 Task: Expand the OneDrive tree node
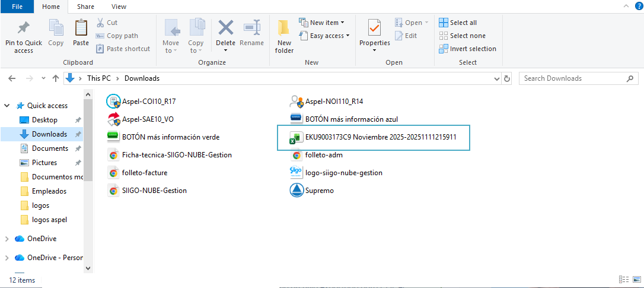tap(7, 239)
